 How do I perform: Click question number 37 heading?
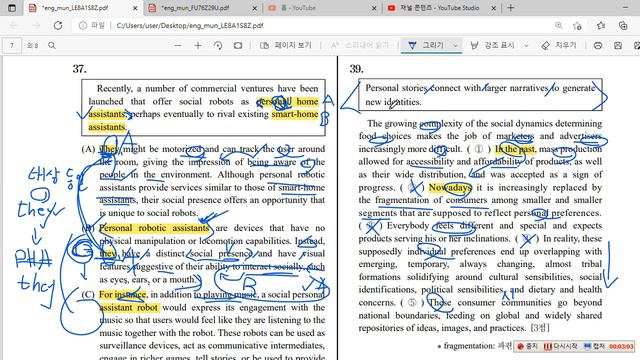click(80, 69)
